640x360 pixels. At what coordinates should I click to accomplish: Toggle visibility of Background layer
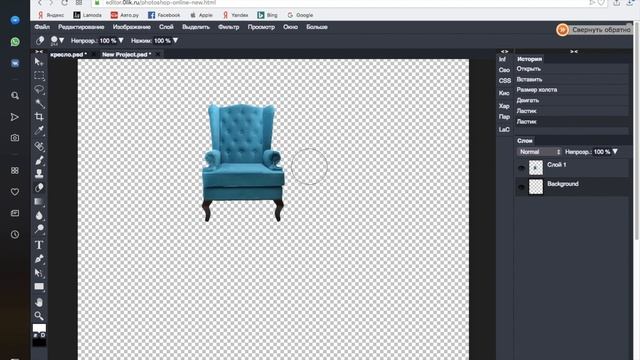coord(521,187)
